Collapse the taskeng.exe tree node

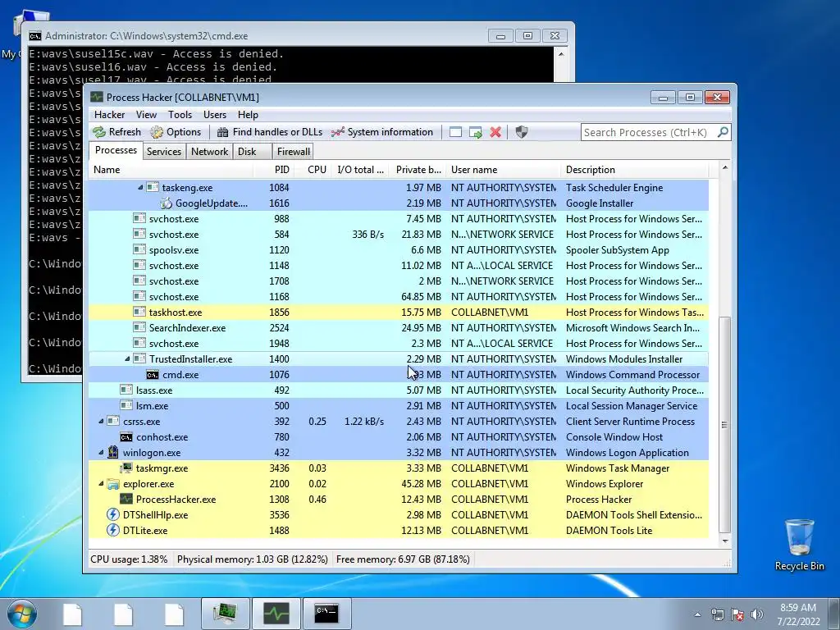pyautogui.click(x=140, y=188)
